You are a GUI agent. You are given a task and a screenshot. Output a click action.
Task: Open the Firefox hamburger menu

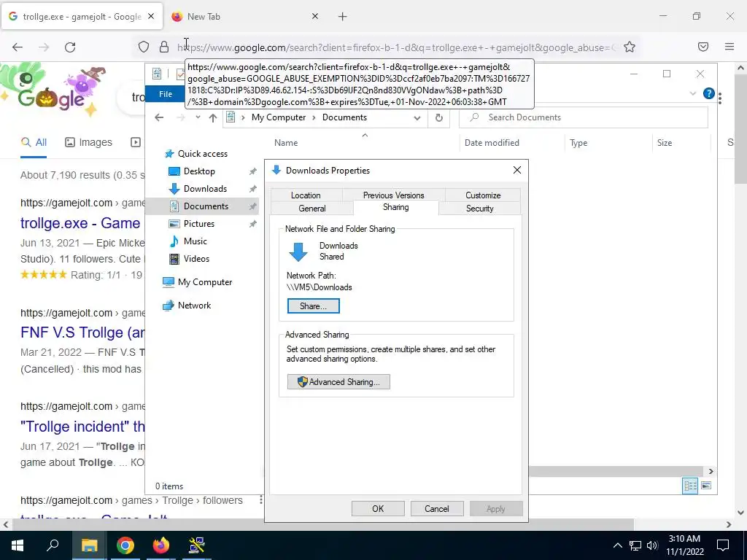coord(729,47)
